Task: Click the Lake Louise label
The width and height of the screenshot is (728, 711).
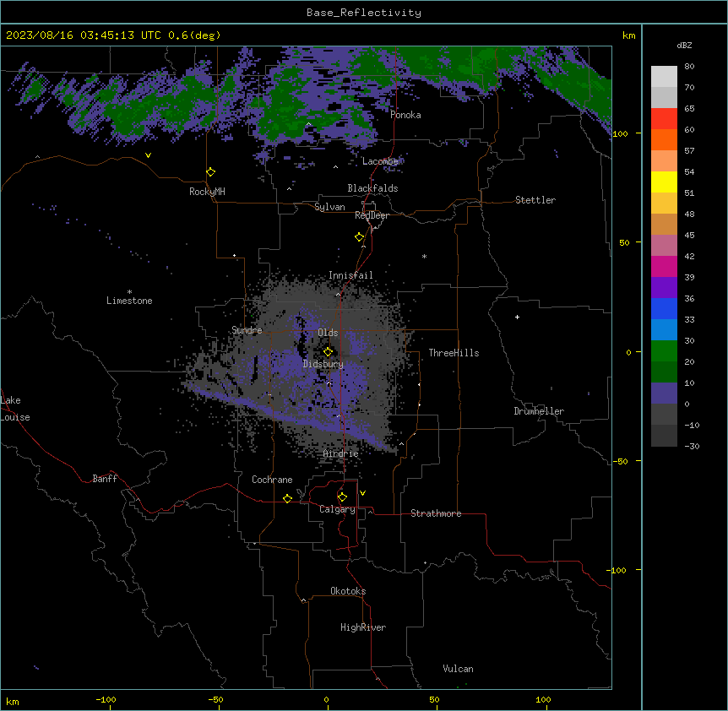Action: (15, 409)
